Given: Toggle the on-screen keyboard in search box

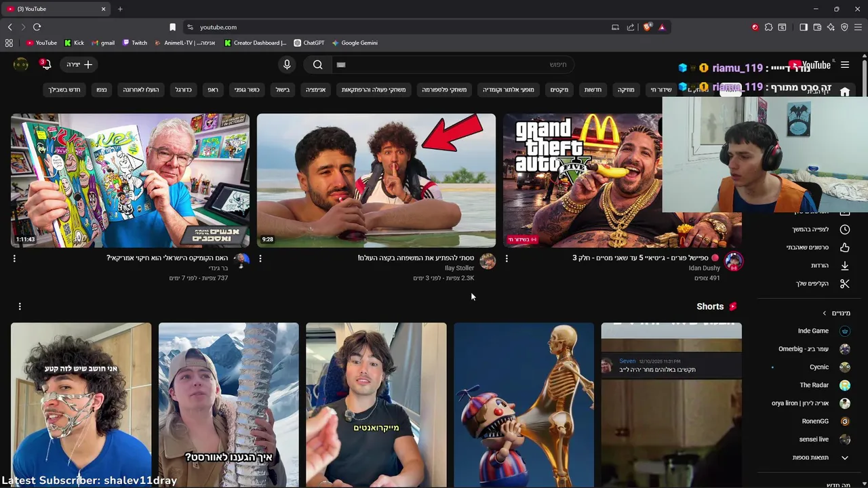Looking at the screenshot, I should click(x=341, y=64).
